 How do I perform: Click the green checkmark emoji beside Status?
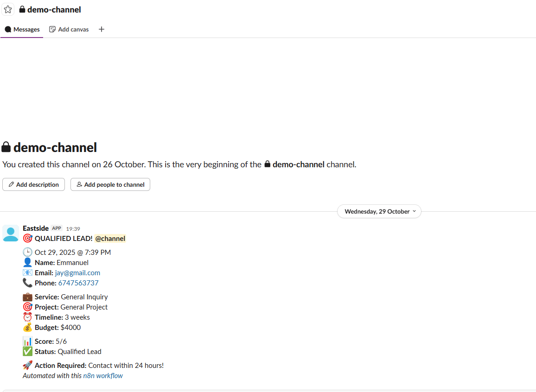click(x=27, y=352)
